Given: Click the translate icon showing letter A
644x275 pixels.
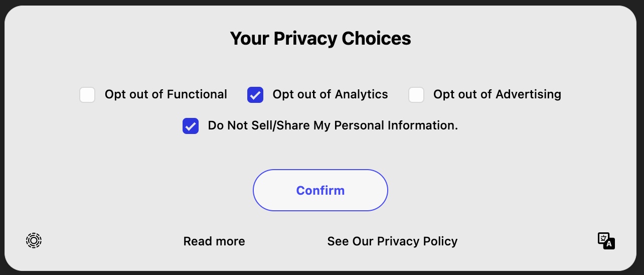Looking at the screenshot, I should click(606, 241).
